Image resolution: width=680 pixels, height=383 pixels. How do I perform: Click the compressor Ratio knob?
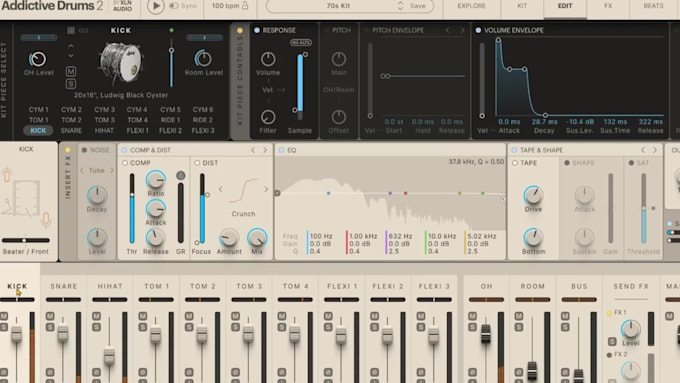(x=155, y=179)
